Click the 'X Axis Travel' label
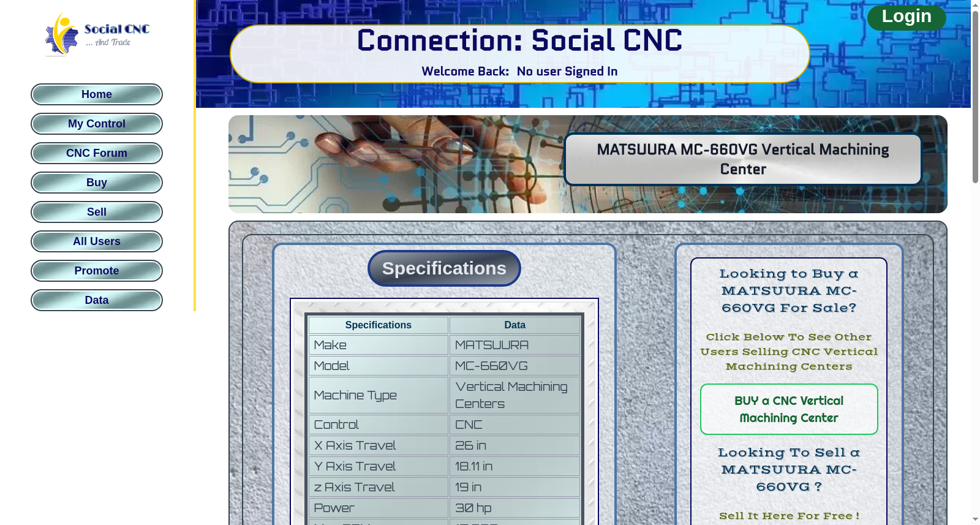This screenshot has height=525, width=980. pyautogui.click(x=379, y=445)
